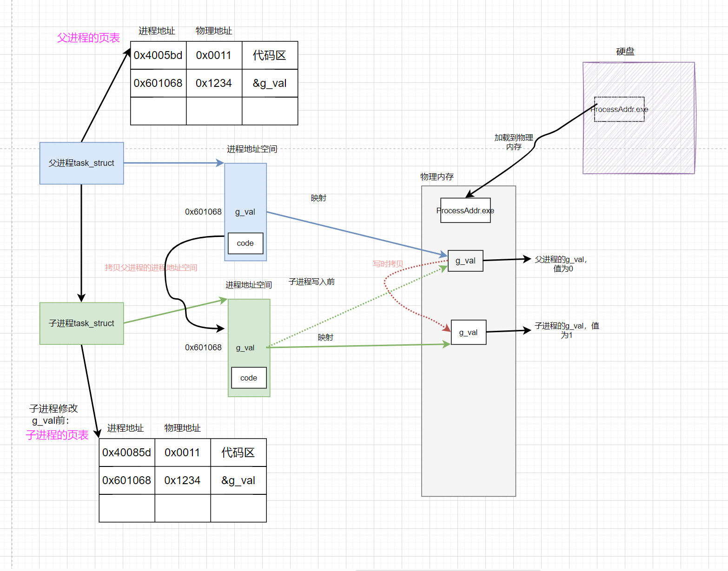Select ProcessAddr.exe box in physical memory
This screenshot has height=571, width=728.
[x=465, y=210]
